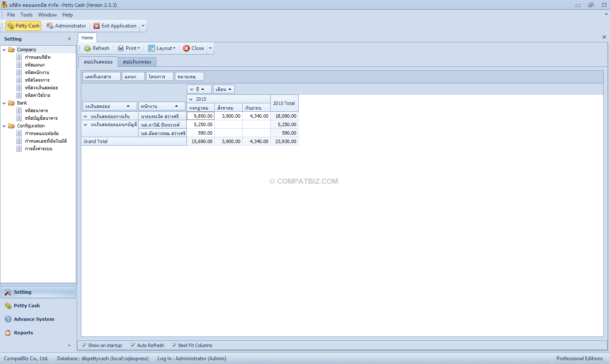Open Advance System in navigation pane
The image size is (610, 364).
tap(34, 319)
